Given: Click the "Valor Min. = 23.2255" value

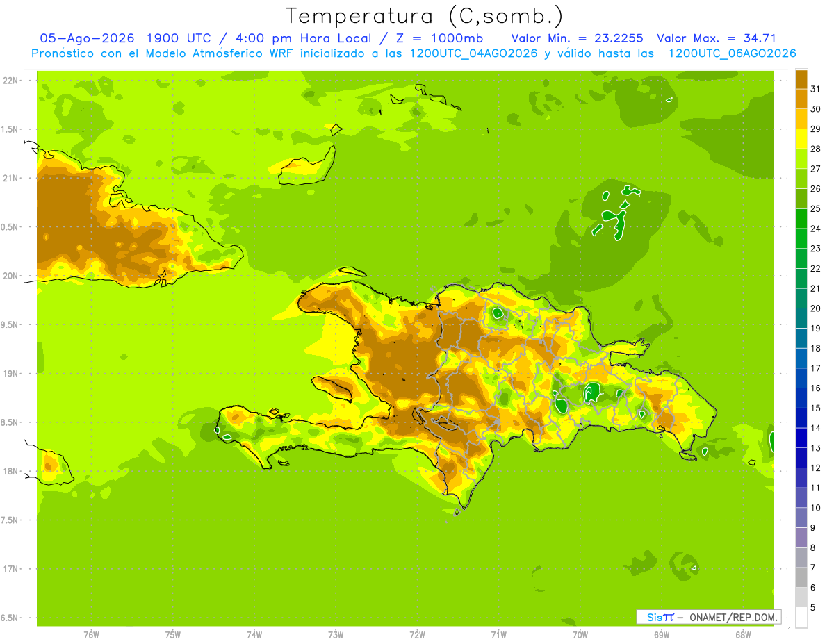Looking at the screenshot, I should (x=577, y=38).
